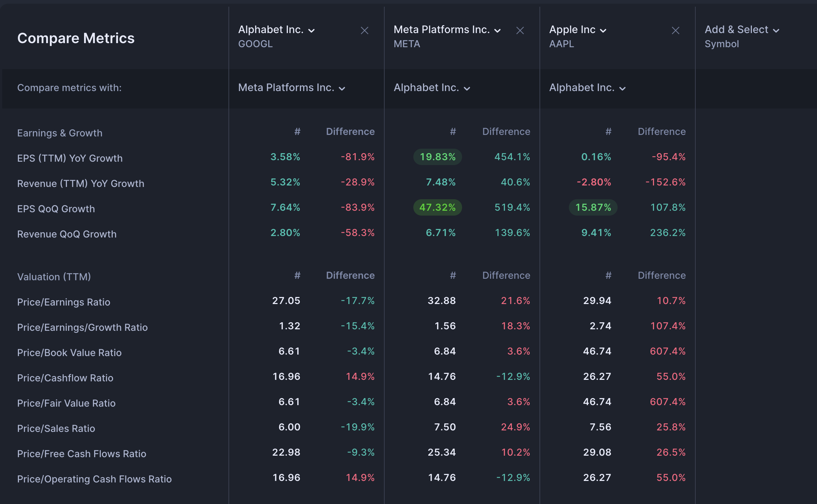Remove Apple Inc column with X icon
The image size is (817, 504).
[676, 30]
